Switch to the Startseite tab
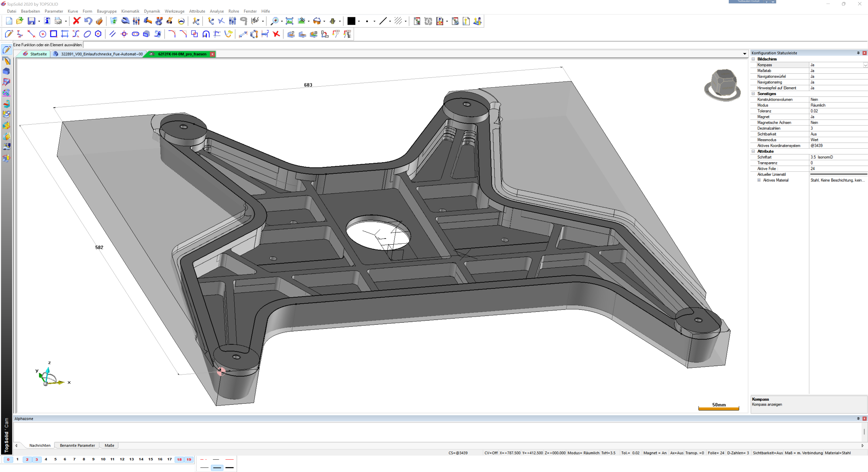 point(38,54)
